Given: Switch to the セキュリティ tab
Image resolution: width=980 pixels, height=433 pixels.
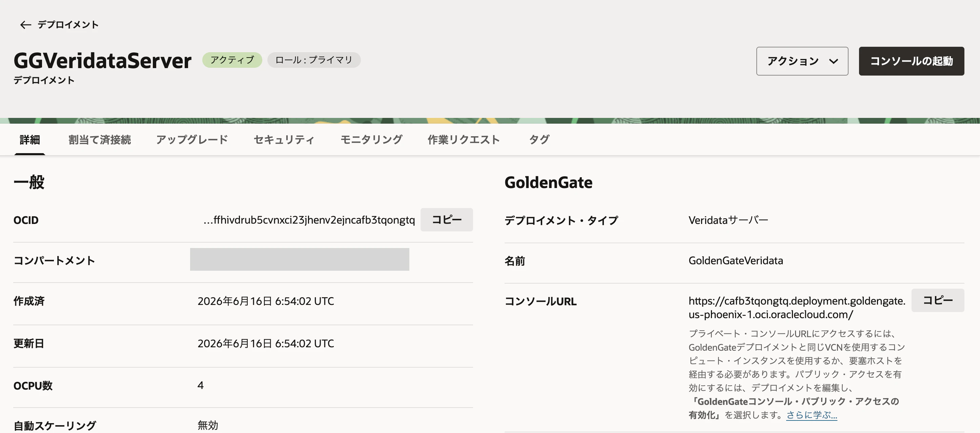Looking at the screenshot, I should click(284, 140).
